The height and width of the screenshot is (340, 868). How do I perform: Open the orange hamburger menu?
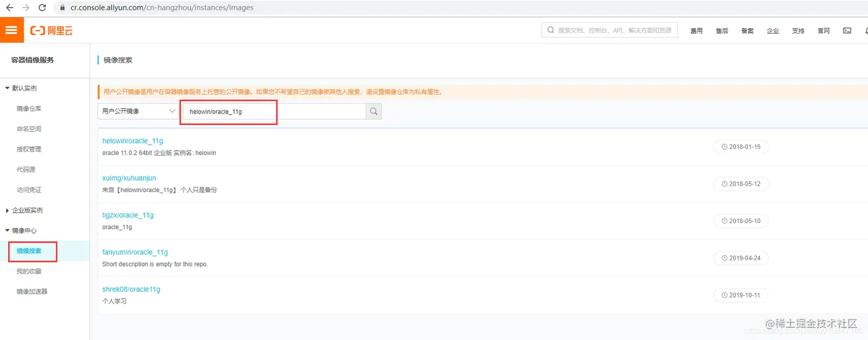[11, 30]
